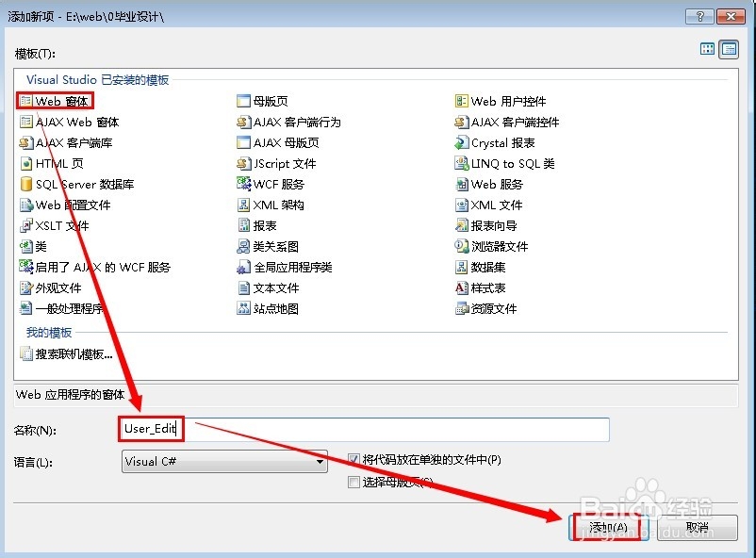Click the 名称 name input field
The width and height of the screenshot is (756, 558).
click(364, 429)
